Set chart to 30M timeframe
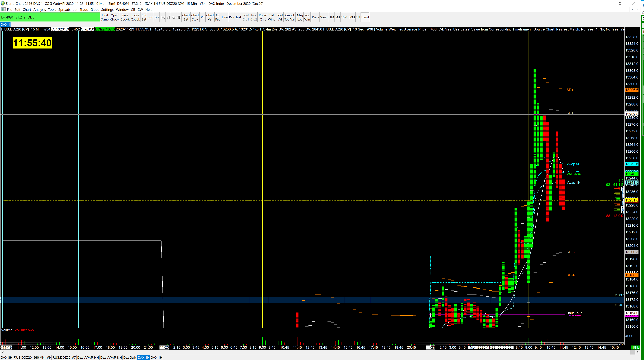This screenshot has height=360, width=644. (352, 17)
